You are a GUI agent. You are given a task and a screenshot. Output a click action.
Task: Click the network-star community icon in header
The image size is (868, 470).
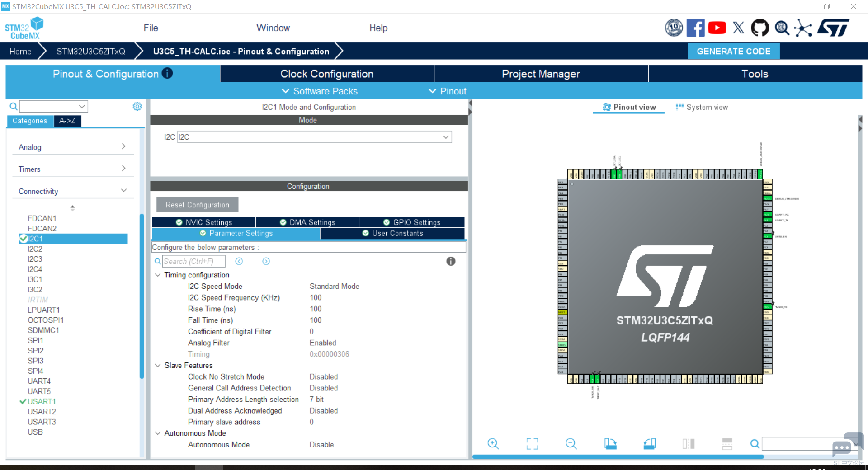(x=803, y=28)
